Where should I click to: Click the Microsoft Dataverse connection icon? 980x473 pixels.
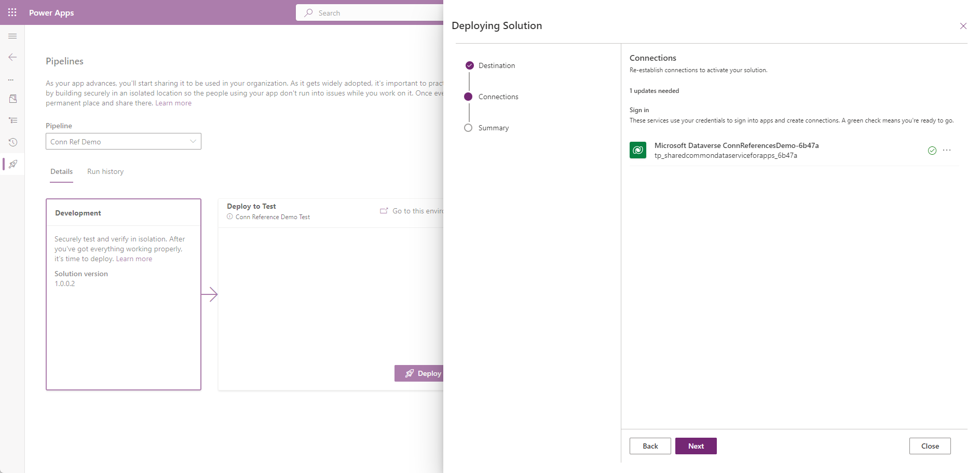pos(637,150)
